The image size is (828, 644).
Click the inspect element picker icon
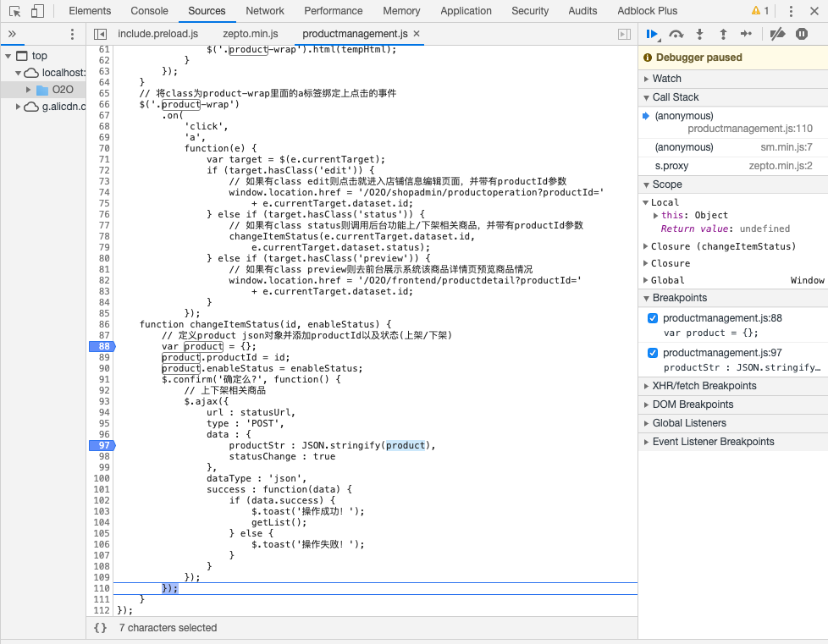pos(14,11)
